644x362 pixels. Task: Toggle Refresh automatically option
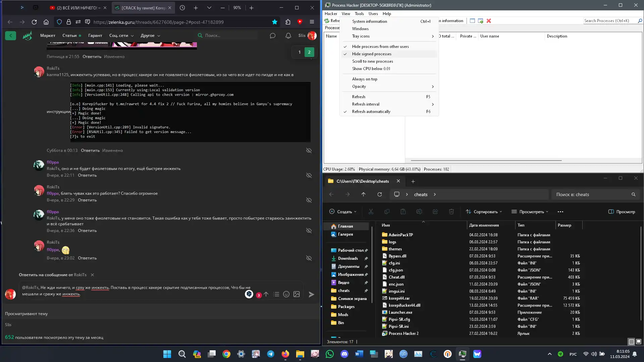[389, 112]
